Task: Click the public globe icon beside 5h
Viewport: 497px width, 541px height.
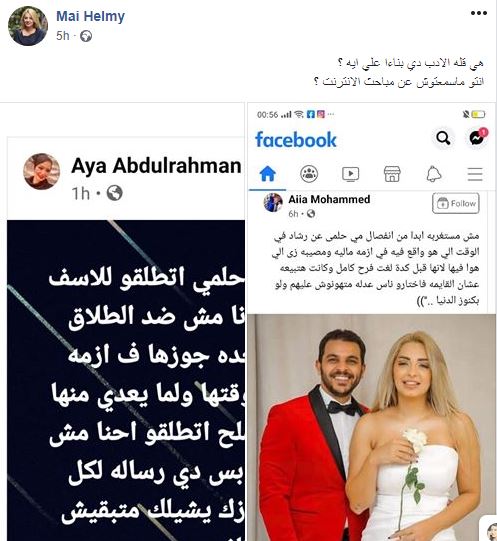Action: click(86, 36)
